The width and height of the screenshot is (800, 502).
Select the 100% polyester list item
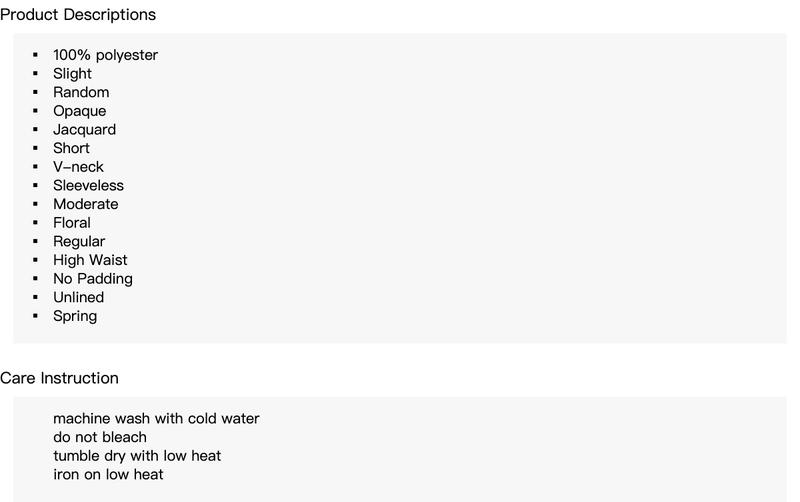click(x=106, y=55)
